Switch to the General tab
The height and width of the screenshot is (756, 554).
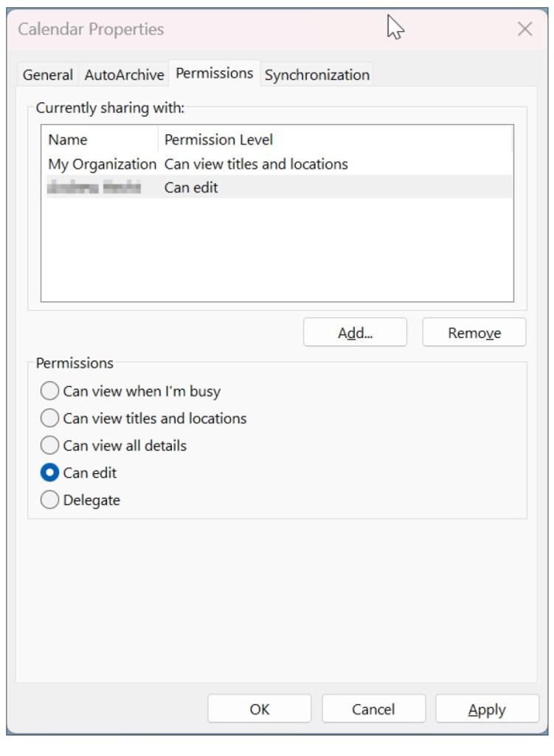tap(47, 75)
